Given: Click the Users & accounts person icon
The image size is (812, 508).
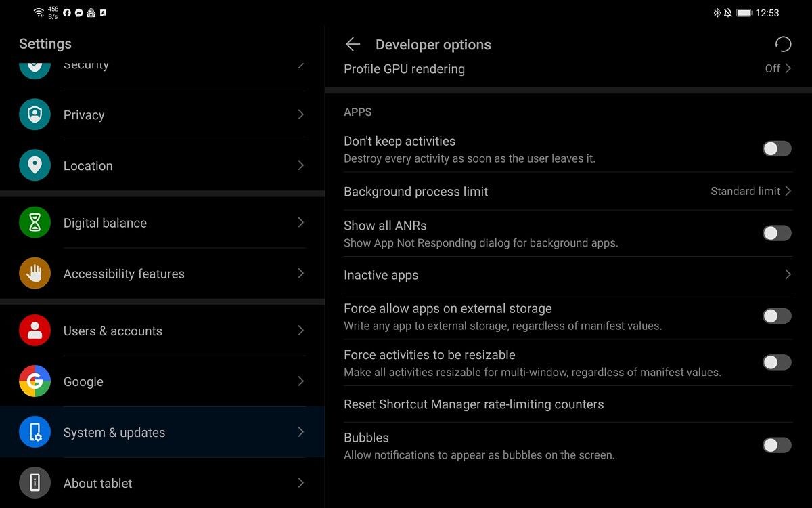Looking at the screenshot, I should tap(35, 331).
